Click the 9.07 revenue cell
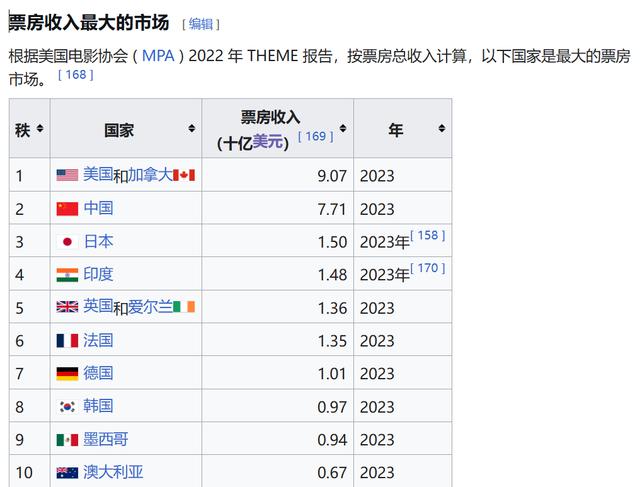This screenshot has width=640, height=487. point(278,175)
